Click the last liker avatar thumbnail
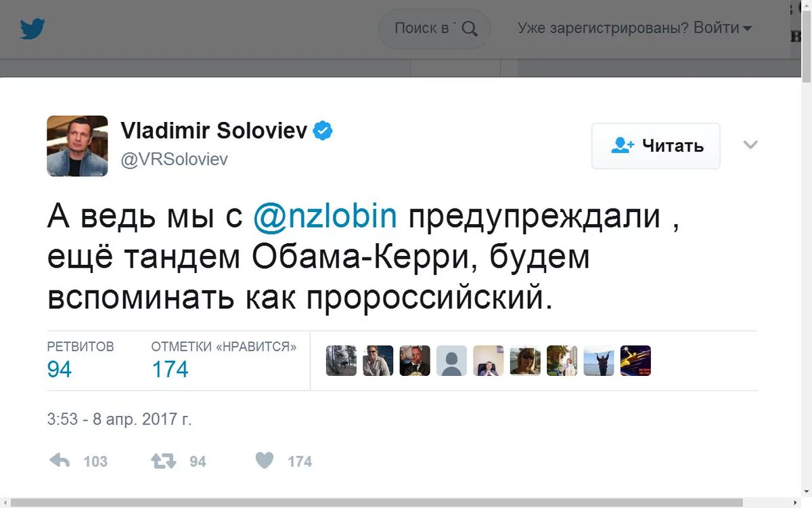The width and height of the screenshot is (812, 508). (x=635, y=361)
